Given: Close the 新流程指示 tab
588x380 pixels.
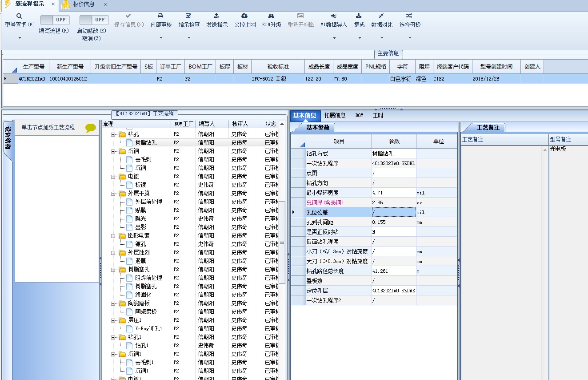Looking at the screenshot, I should 53,4.
